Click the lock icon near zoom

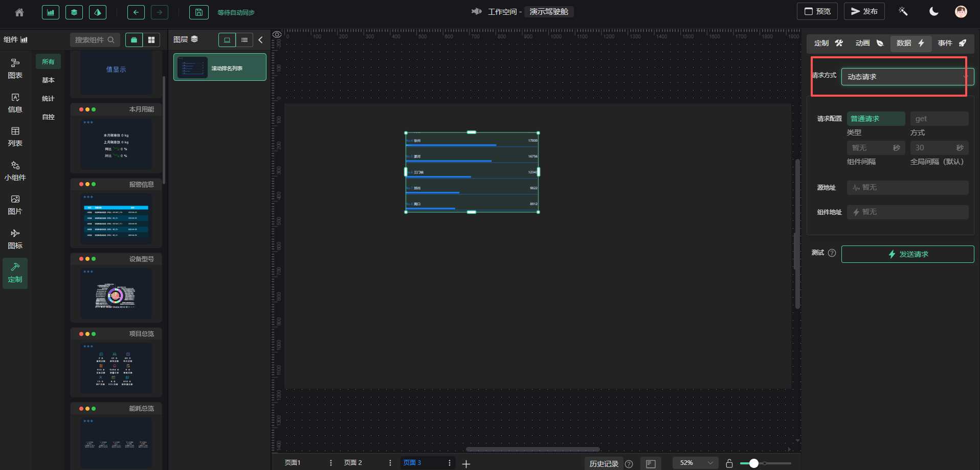[729, 463]
